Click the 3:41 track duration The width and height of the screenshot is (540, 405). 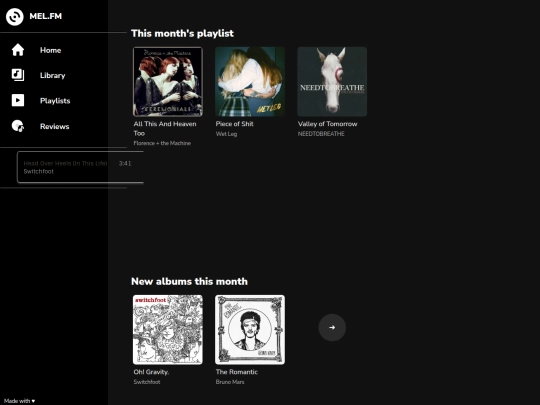[x=125, y=163]
